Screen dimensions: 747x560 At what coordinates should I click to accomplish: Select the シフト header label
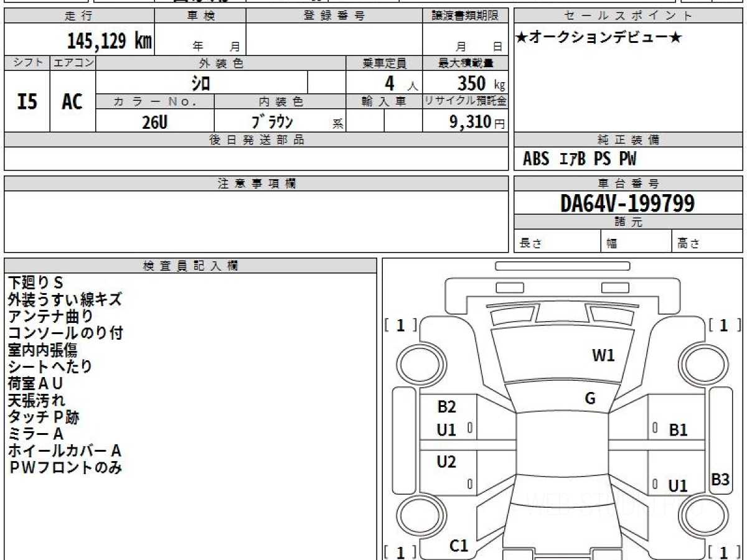[27, 63]
